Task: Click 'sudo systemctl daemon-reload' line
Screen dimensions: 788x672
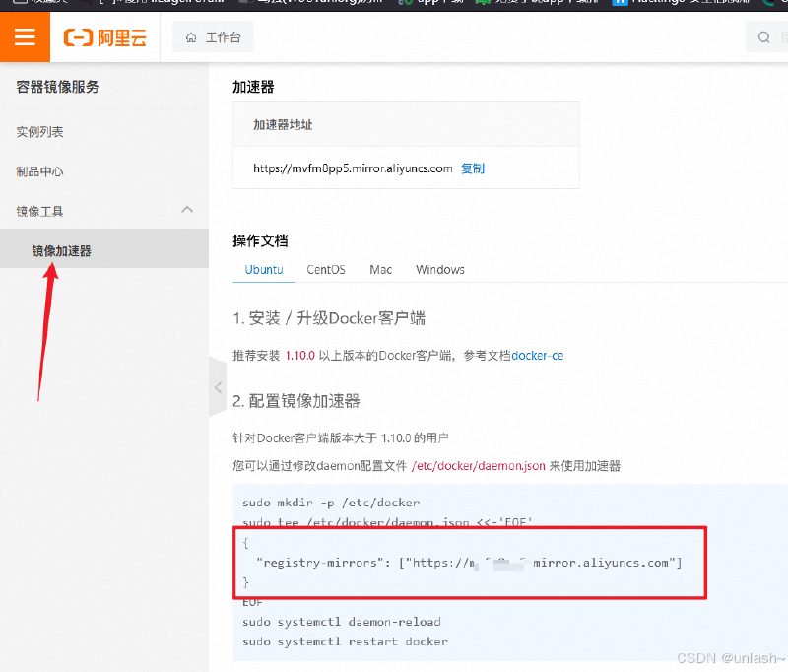Action: [x=342, y=622]
